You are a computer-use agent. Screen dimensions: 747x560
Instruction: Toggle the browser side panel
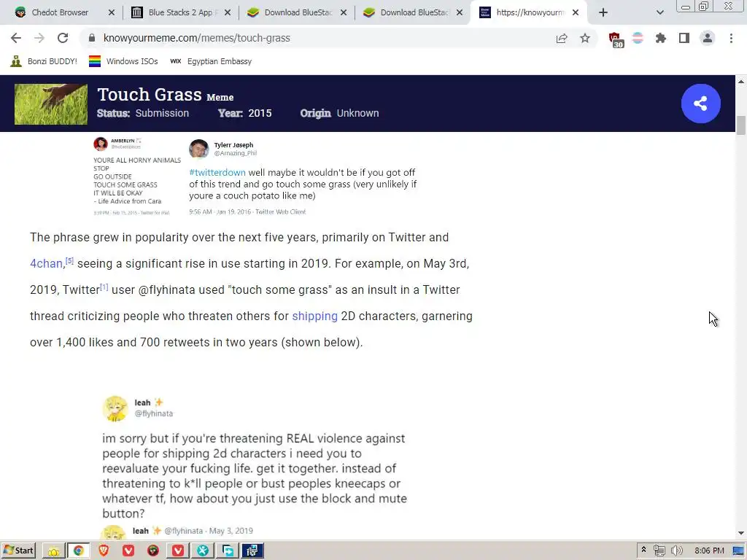tap(684, 38)
